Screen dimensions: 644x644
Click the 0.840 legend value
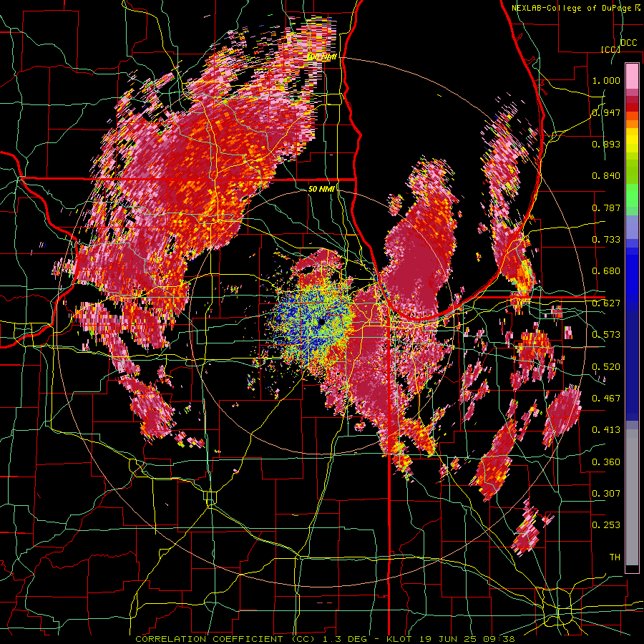tap(606, 176)
